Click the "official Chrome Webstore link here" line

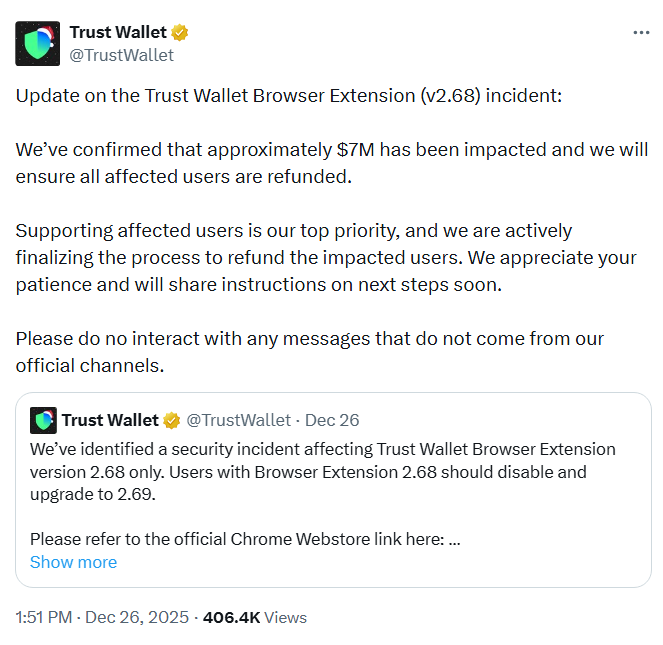click(245, 539)
